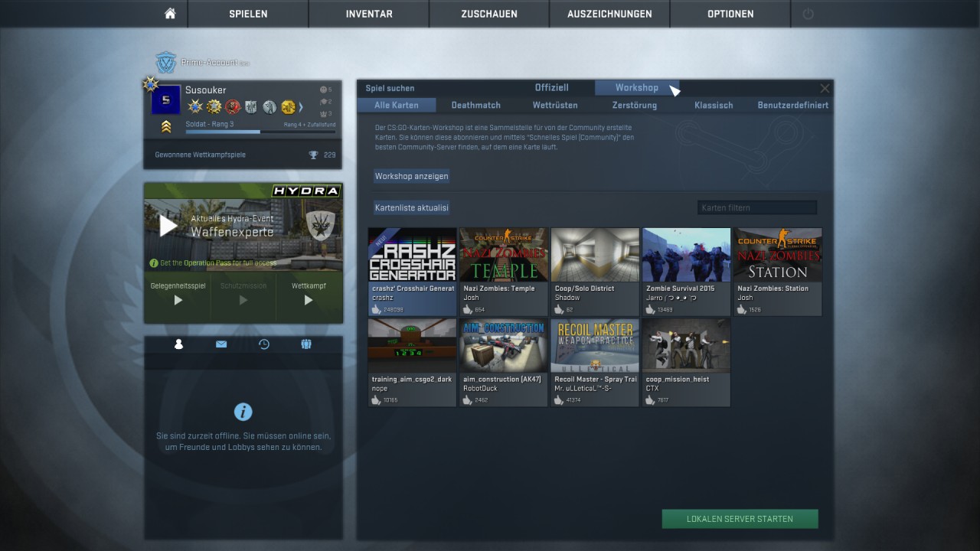This screenshot has width=980, height=551.
Task: Select the silver shield-shaped coin
Action: tap(251, 107)
